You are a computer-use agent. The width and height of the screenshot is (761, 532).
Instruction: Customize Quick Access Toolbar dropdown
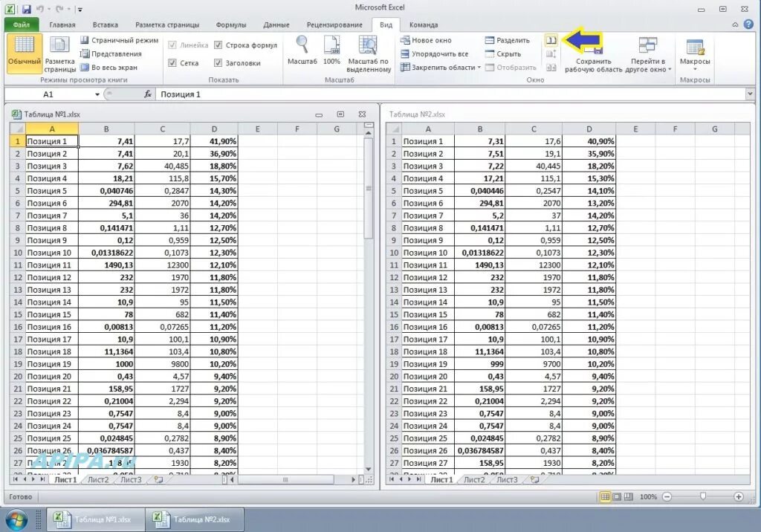coord(80,9)
